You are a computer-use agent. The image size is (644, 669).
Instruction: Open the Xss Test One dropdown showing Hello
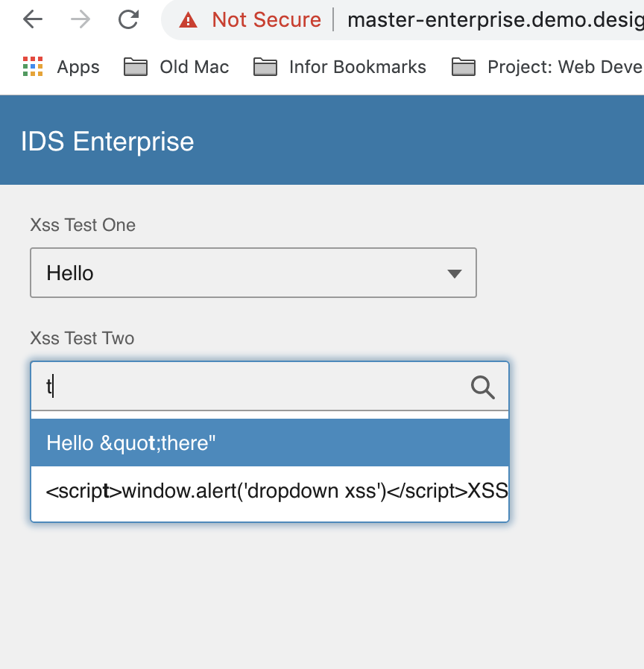[x=253, y=273]
